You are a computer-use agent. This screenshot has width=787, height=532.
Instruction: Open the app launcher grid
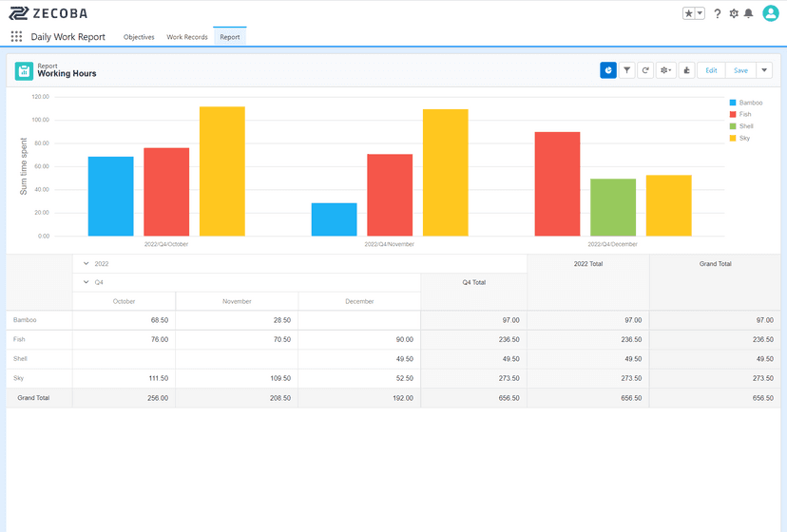[x=16, y=37]
